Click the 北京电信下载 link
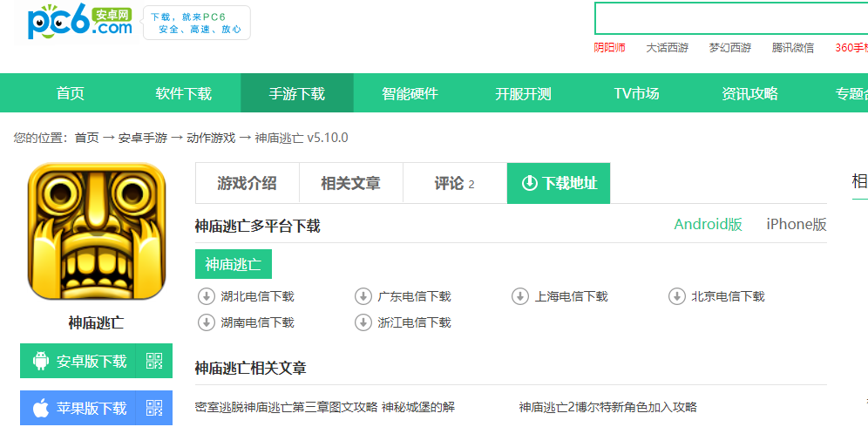The image size is (868, 427). [x=728, y=296]
